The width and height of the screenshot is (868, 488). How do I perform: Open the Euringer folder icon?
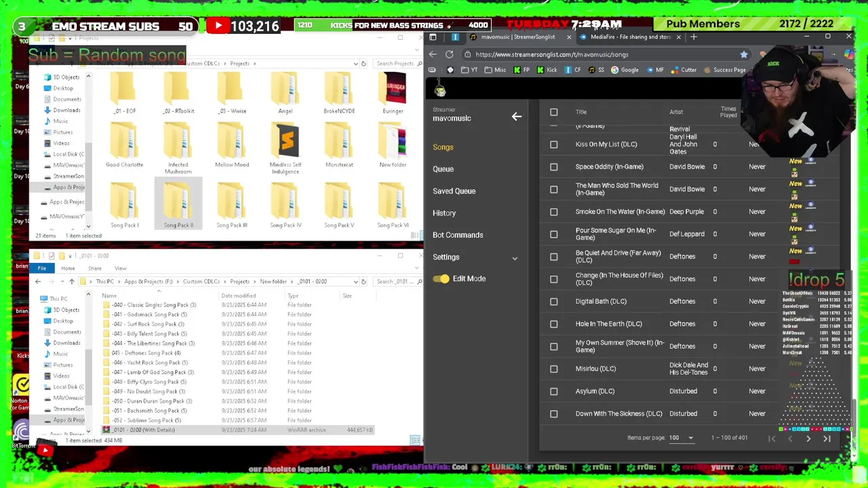[x=393, y=89]
